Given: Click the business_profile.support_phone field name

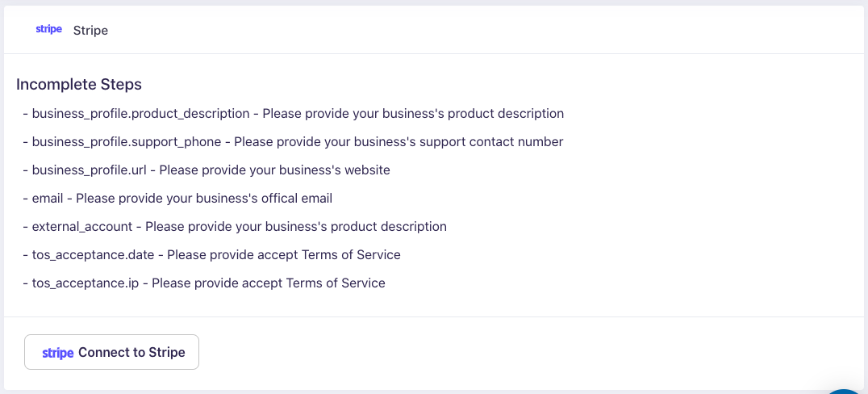Looking at the screenshot, I should point(127,142).
